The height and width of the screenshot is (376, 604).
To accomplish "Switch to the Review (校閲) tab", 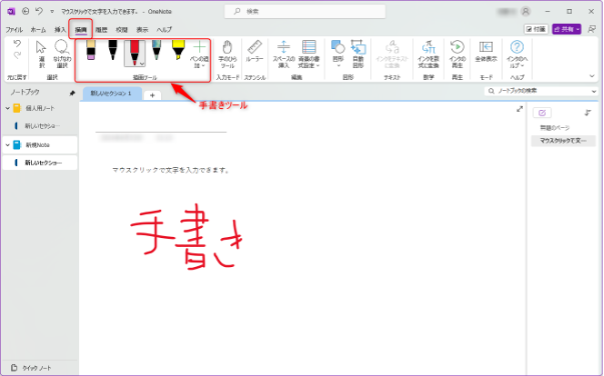I will 122,30.
